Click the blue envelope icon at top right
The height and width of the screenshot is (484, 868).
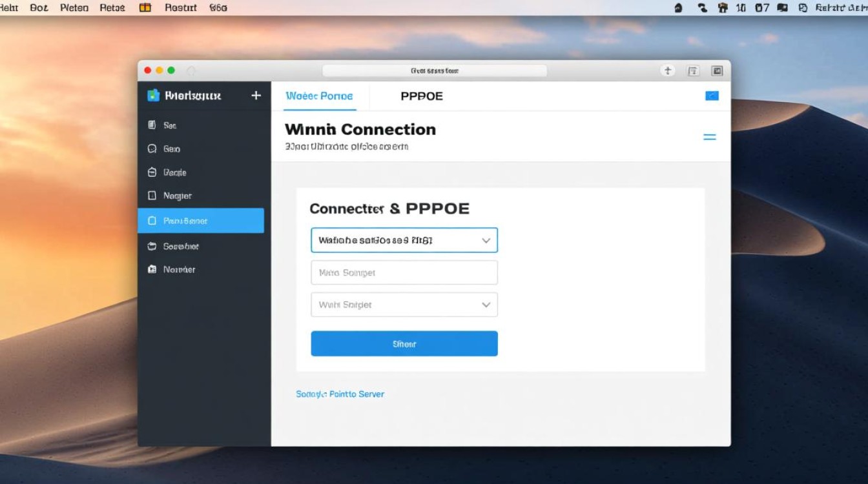pyautogui.click(x=712, y=96)
